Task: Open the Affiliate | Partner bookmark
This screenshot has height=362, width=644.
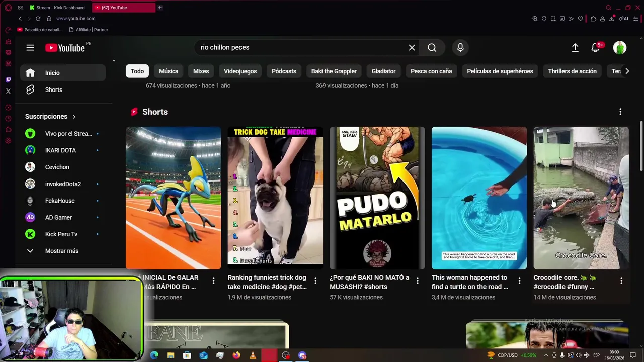Action: click(x=89, y=30)
